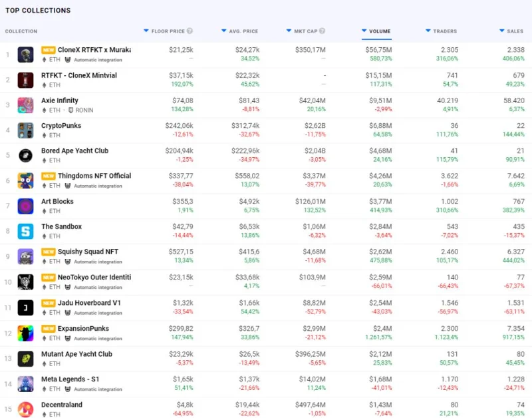Click the Bored Ape Yacht Club icon
The width and height of the screenshot is (532, 418).
[25, 156]
